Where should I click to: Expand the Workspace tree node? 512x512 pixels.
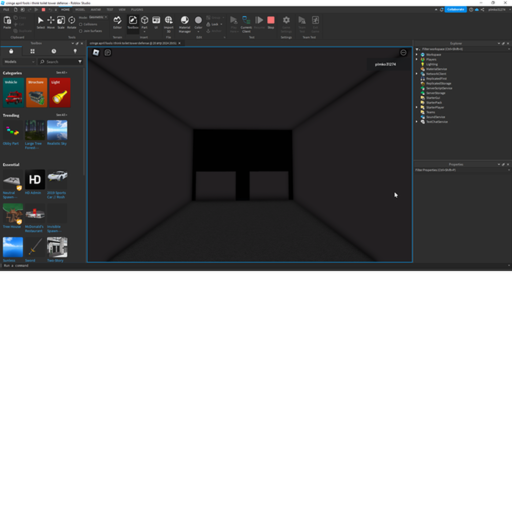tap(417, 54)
